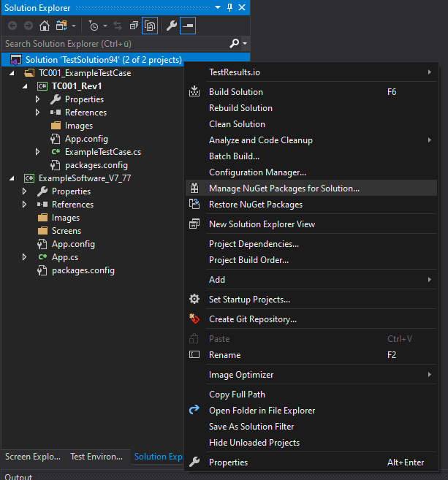Expand the App.cs node

25,257
